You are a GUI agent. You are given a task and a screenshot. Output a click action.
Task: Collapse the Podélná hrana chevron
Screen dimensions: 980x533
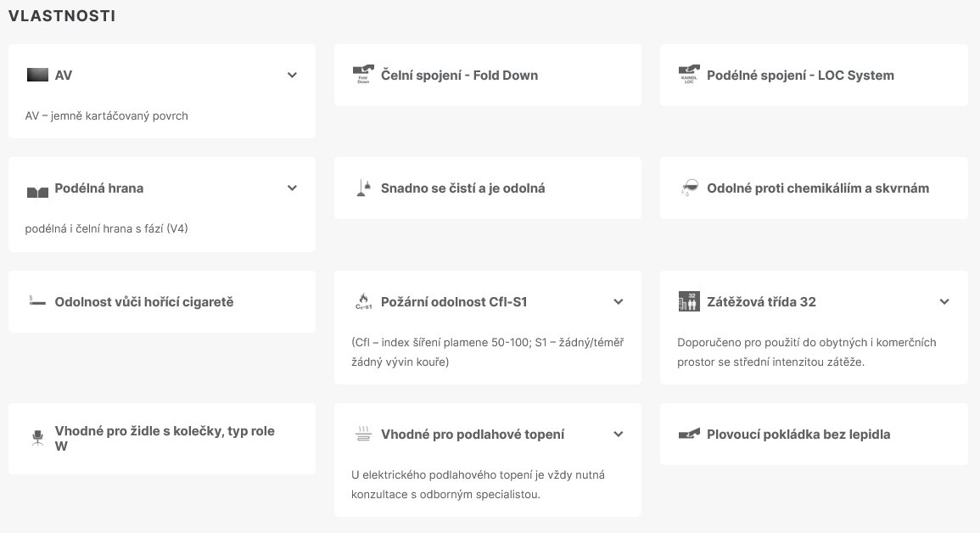tap(292, 188)
